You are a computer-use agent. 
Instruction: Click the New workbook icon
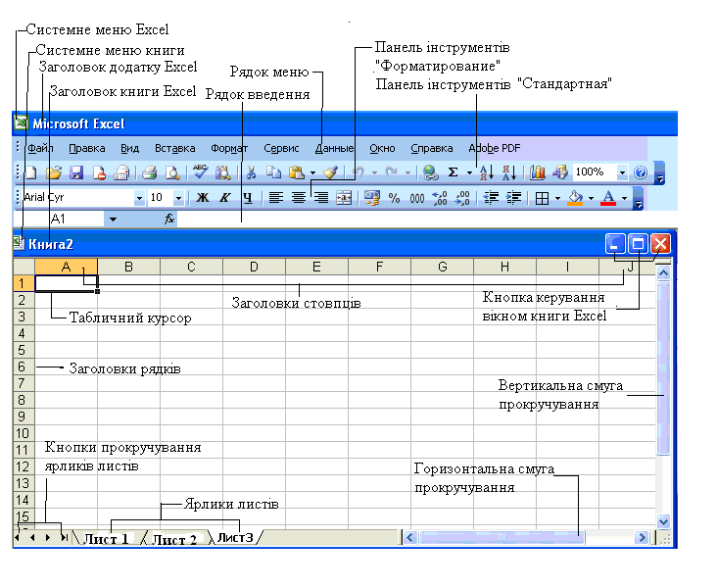[31, 172]
